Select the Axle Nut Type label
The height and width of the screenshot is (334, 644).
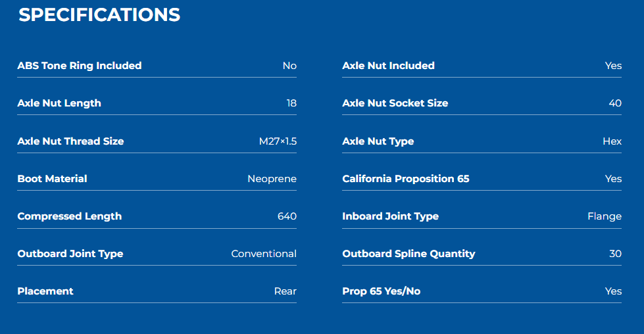[378, 141]
